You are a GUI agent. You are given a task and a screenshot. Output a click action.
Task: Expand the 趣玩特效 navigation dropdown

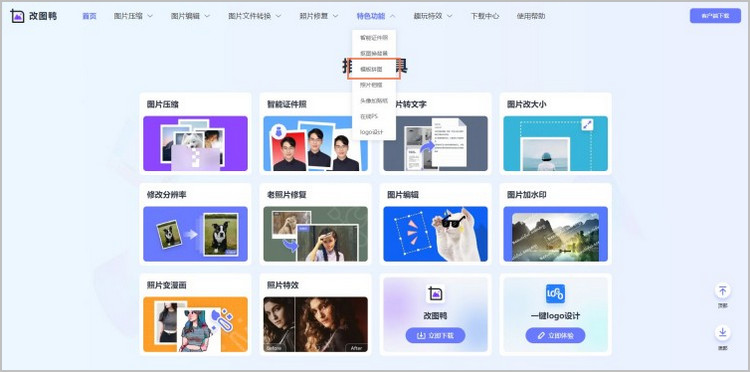(433, 16)
